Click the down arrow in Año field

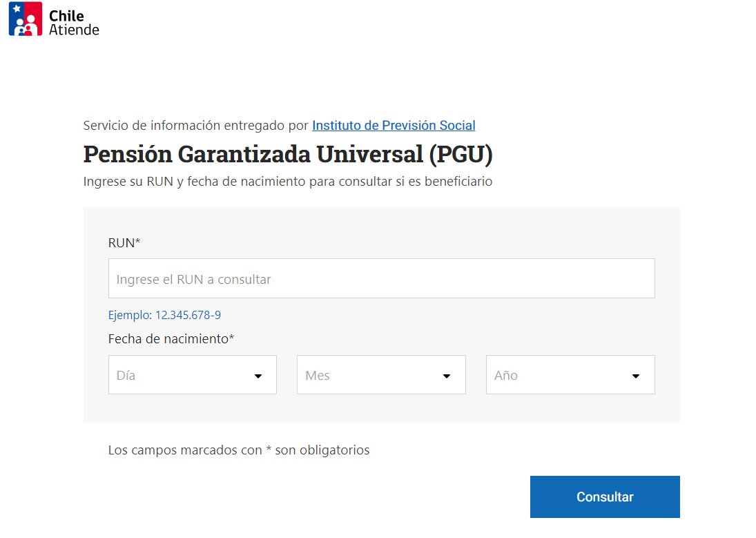pyautogui.click(x=636, y=376)
